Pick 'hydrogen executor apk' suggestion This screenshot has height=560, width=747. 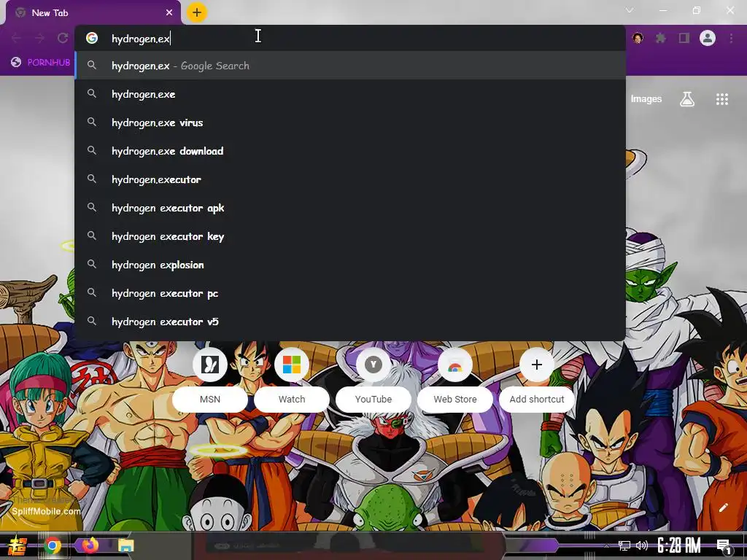(x=350, y=208)
